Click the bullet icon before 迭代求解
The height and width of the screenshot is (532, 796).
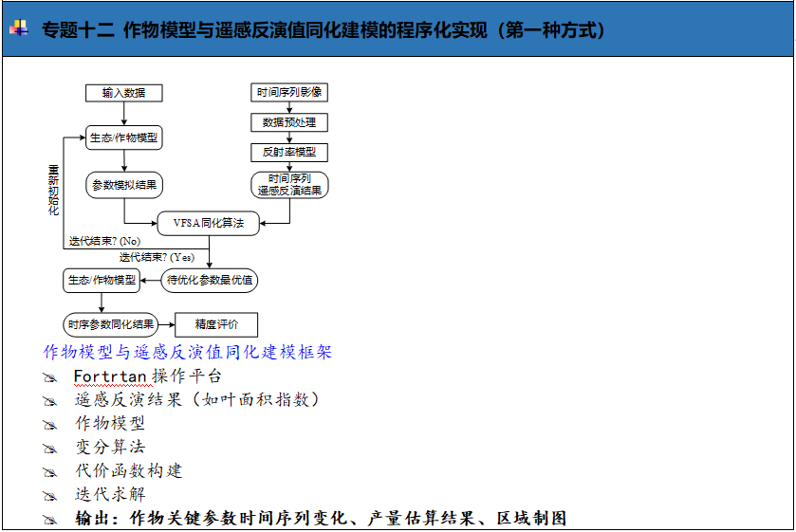49,496
